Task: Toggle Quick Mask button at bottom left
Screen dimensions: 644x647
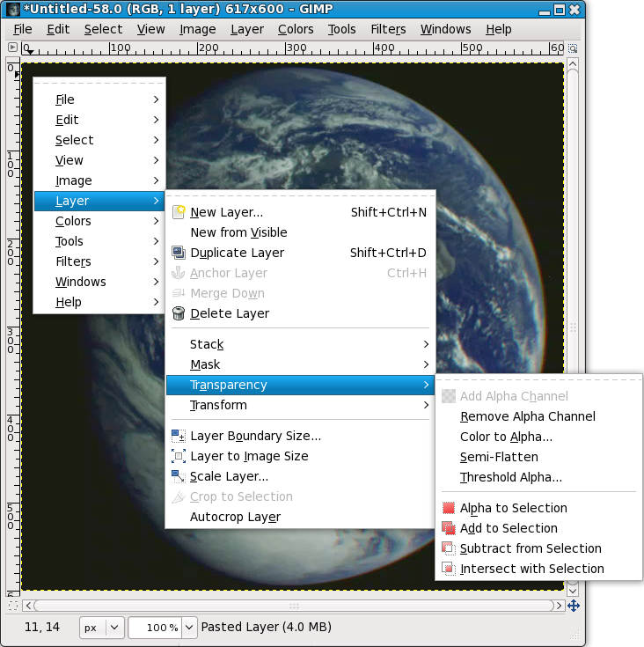Action: click(x=12, y=606)
